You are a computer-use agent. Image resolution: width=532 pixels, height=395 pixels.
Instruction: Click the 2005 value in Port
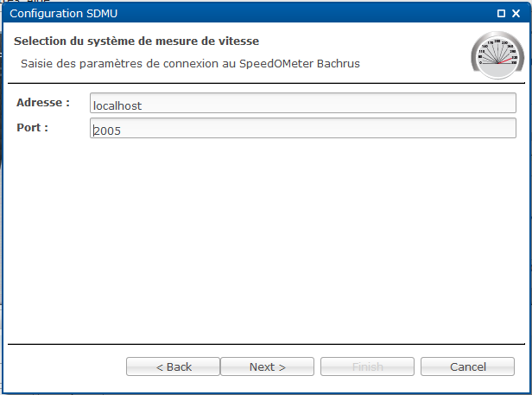(107, 131)
